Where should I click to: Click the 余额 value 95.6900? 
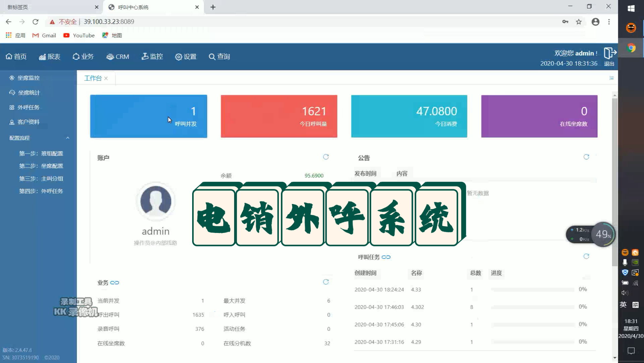tap(314, 175)
